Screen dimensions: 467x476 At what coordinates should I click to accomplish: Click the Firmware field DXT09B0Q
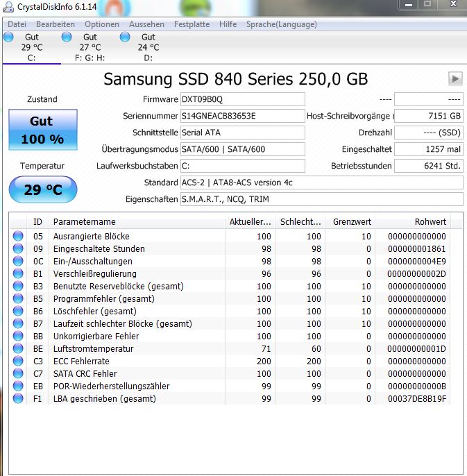(243, 99)
